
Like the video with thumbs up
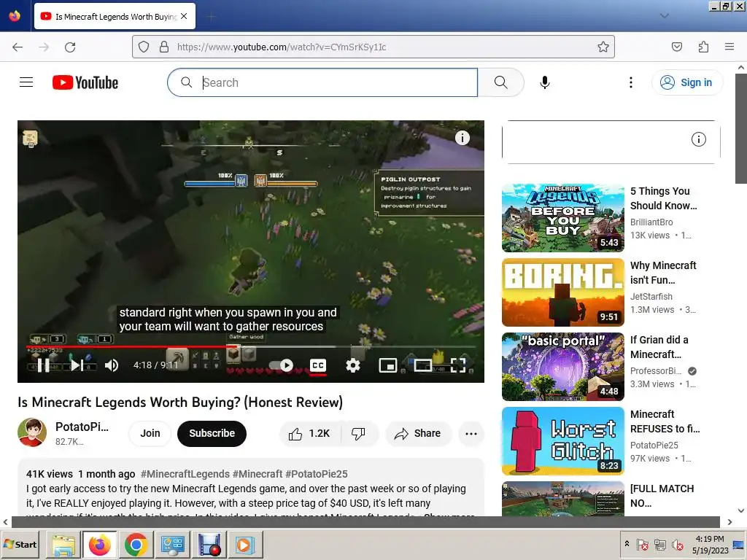(309, 433)
